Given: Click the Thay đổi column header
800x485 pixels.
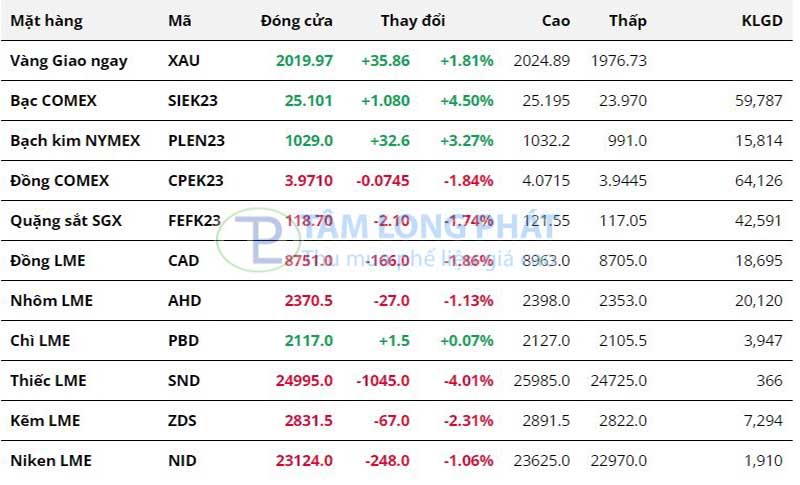Looking at the screenshot, I should click(413, 21).
